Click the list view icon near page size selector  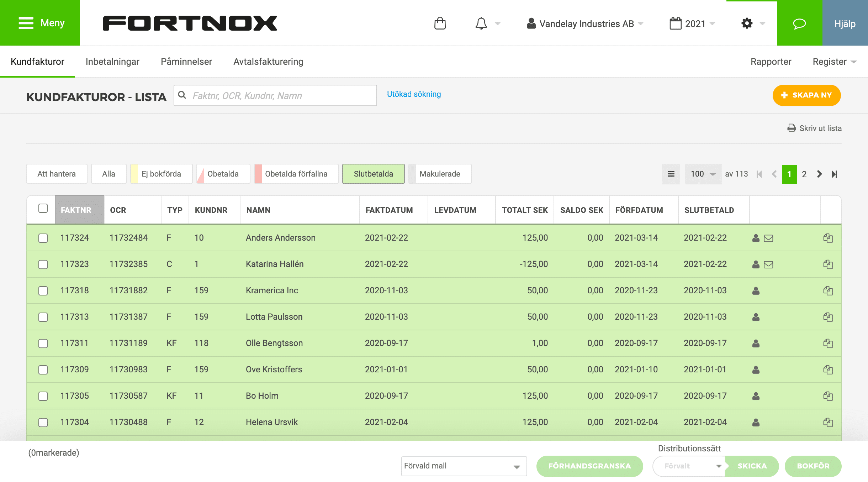click(x=671, y=174)
